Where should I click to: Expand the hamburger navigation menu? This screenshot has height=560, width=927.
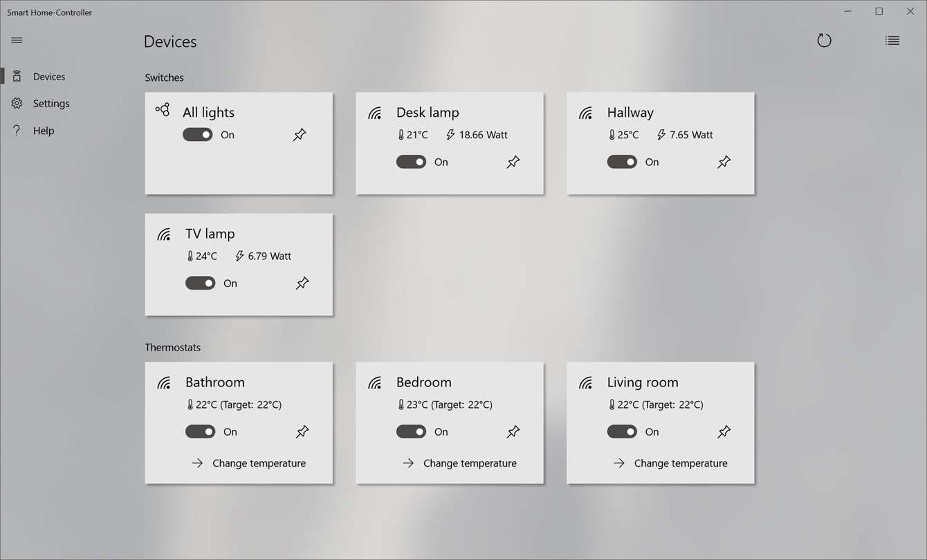17,40
